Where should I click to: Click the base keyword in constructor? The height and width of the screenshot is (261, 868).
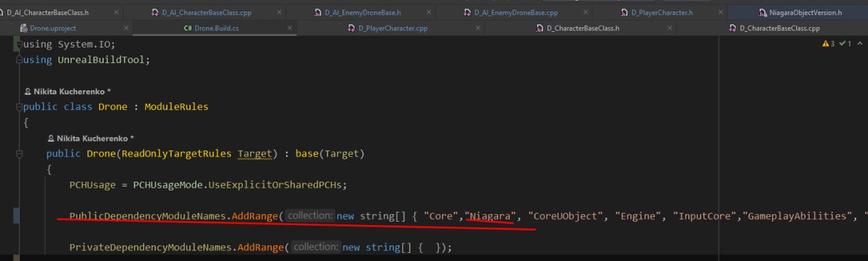point(307,154)
